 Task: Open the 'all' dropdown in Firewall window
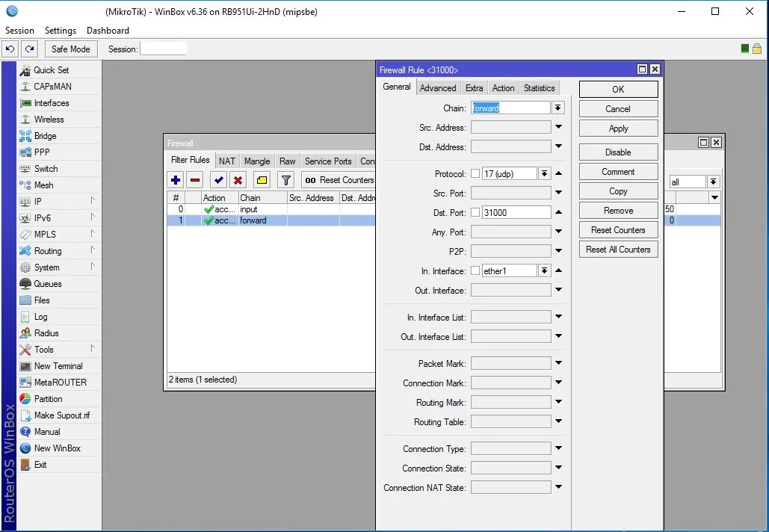coord(713,182)
